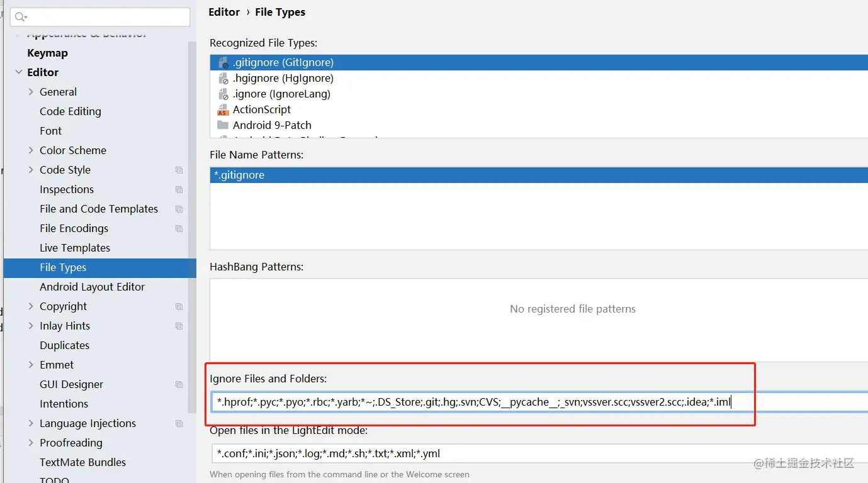
Task: Click Editor in the breadcrumb header
Action: point(224,12)
